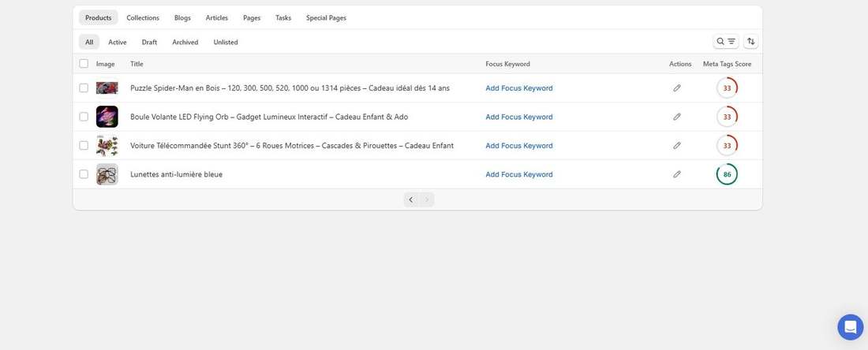Image resolution: width=868 pixels, height=350 pixels.
Task: Click the Image column header
Action: pos(106,64)
